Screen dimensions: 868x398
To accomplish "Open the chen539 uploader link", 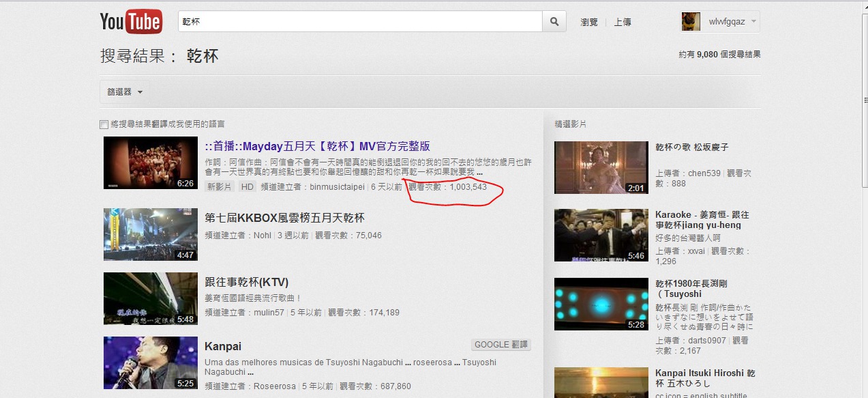I will [x=704, y=173].
